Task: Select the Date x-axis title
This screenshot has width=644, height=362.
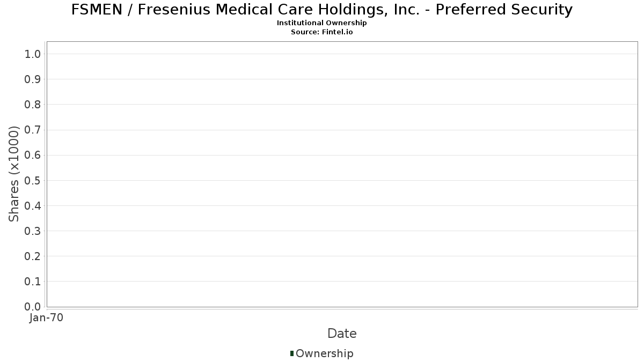Action: coord(342,334)
